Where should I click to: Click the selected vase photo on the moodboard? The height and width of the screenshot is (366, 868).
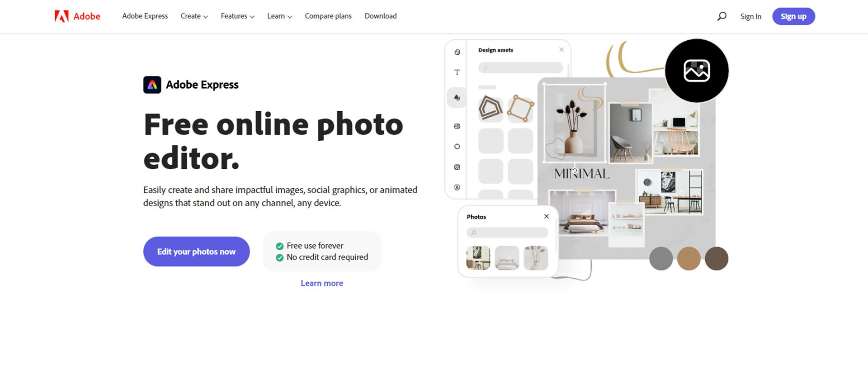[x=575, y=123]
